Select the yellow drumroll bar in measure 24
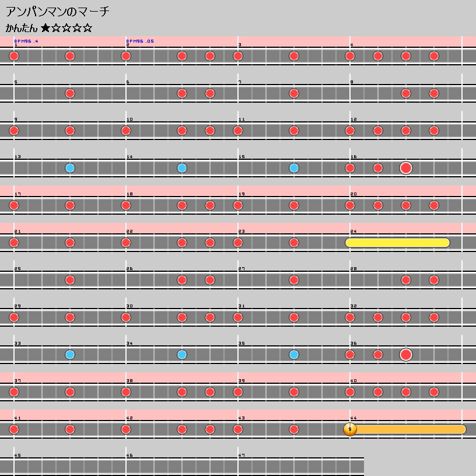476x476 pixels. 397,243
